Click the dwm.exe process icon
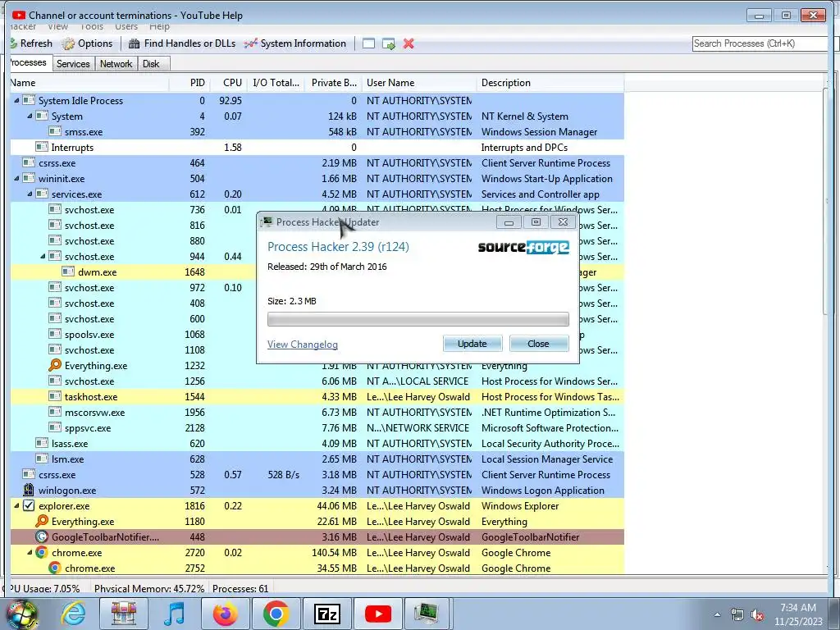 tap(67, 272)
